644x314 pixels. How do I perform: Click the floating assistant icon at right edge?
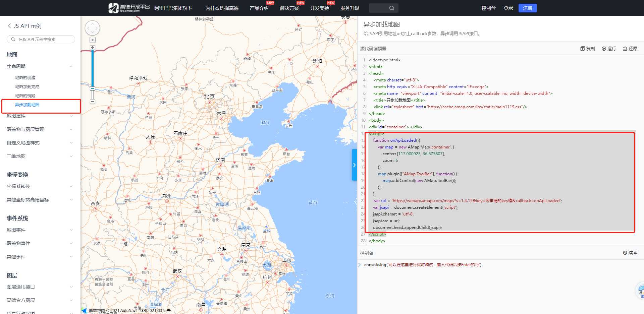tap(640, 291)
